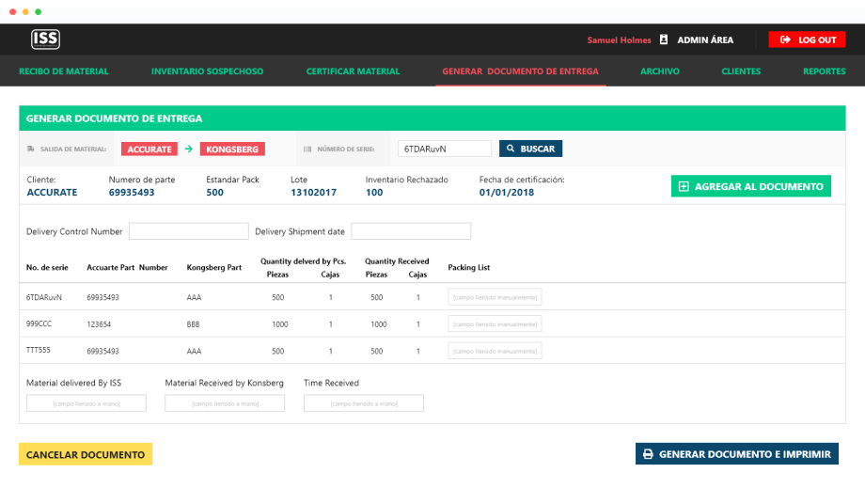This screenshot has width=865, height=504.
Task: Click the Accuarte Part Number column header
Action: 128,267
